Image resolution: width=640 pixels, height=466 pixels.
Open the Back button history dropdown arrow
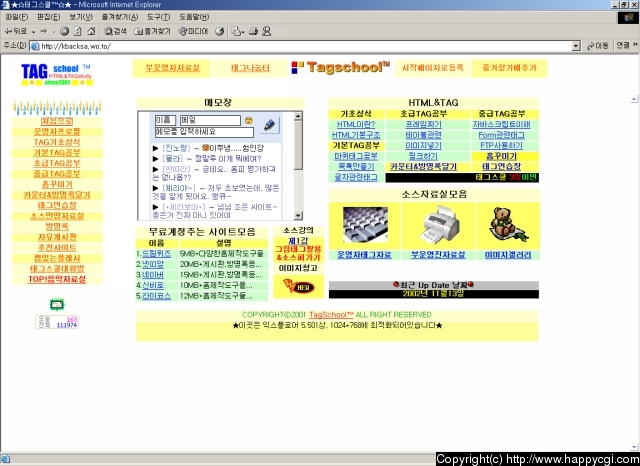tap(33, 31)
